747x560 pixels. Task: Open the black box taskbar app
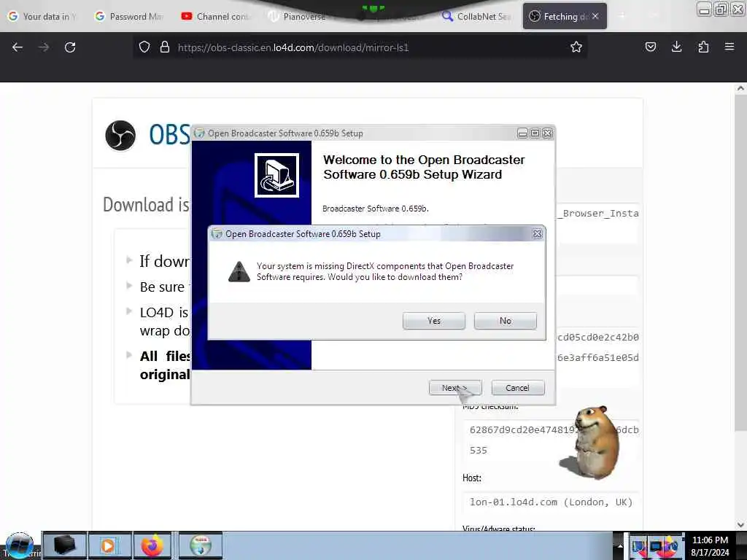pos(64,545)
